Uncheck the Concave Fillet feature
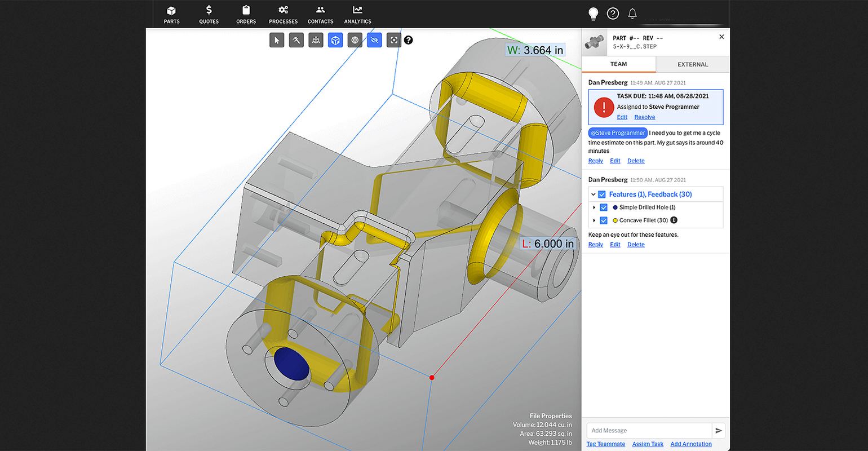Viewport: 868px width, 451px height. pos(604,220)
